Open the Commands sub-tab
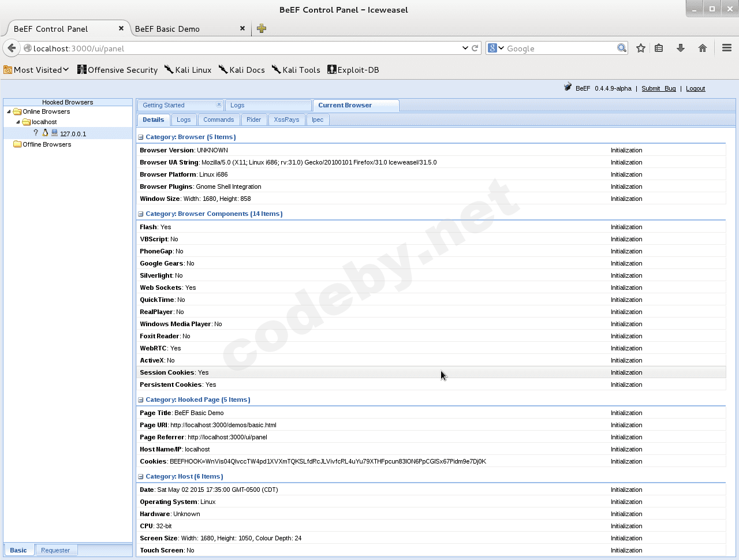739x560 pixels. click(219, 120)
